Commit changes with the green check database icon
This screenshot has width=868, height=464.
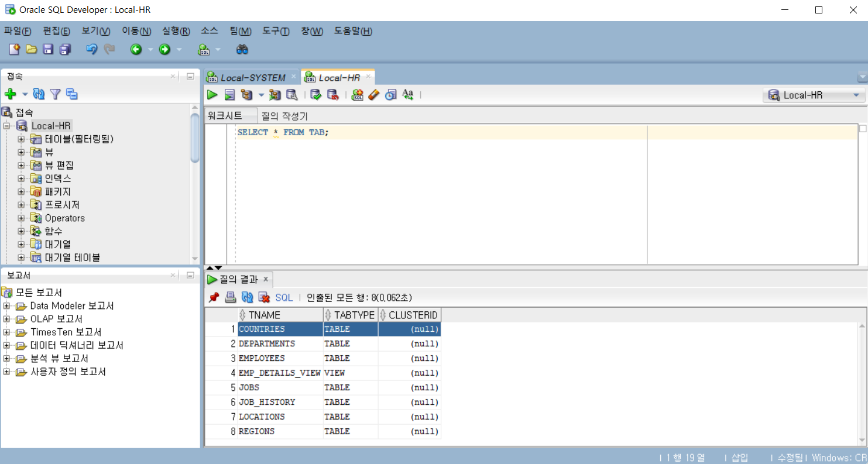pos(316,95)
